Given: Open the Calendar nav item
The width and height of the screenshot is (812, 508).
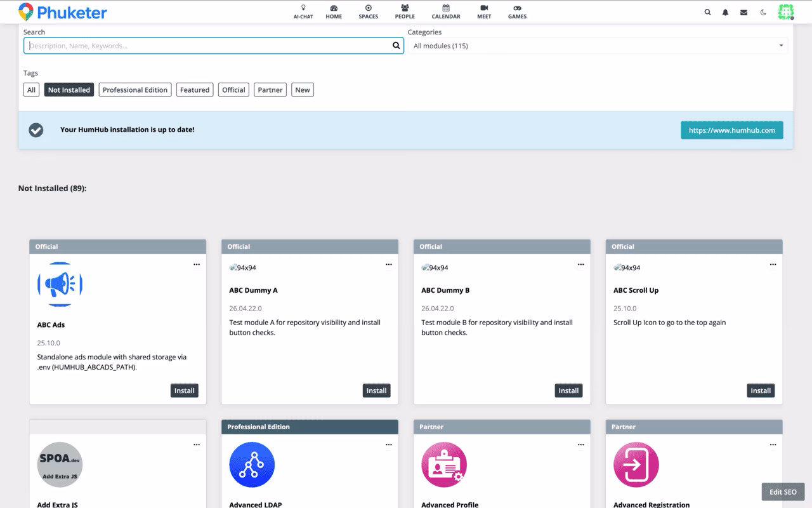Looking at the screenshot, I should point(446,12).
